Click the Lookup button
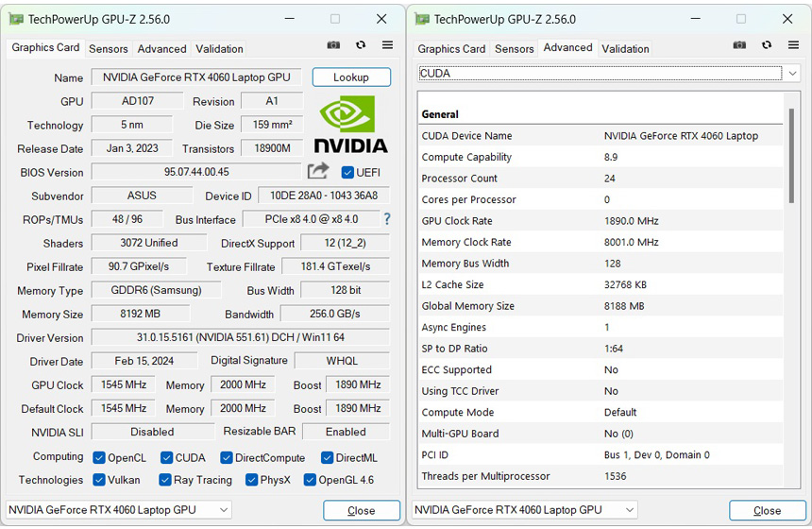The image size is (812, 529). click(x=351, y=77)
